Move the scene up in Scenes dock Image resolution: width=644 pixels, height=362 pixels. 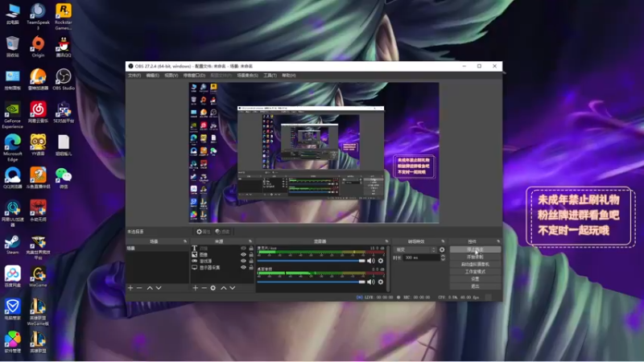(x=150, y=288)
